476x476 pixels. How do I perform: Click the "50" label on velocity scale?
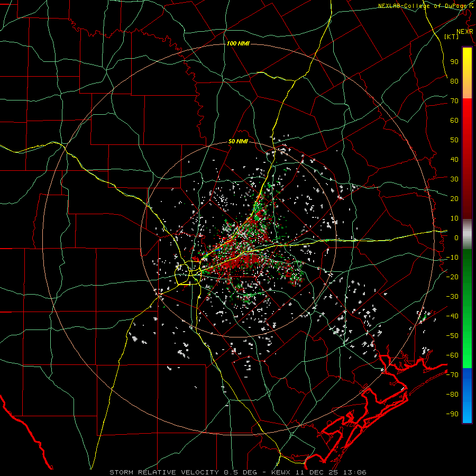pos(454,140)
